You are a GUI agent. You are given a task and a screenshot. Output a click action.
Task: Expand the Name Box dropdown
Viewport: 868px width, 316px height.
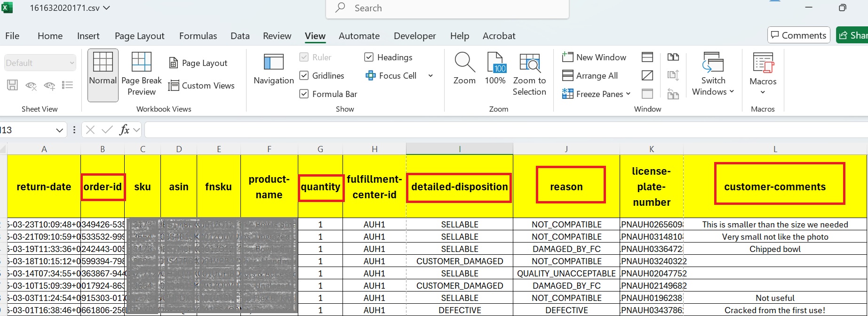[x=59, y=130]
